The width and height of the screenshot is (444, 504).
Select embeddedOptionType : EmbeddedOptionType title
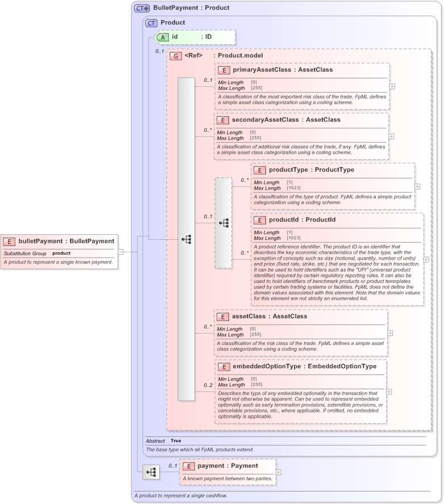tap(305, 366)
